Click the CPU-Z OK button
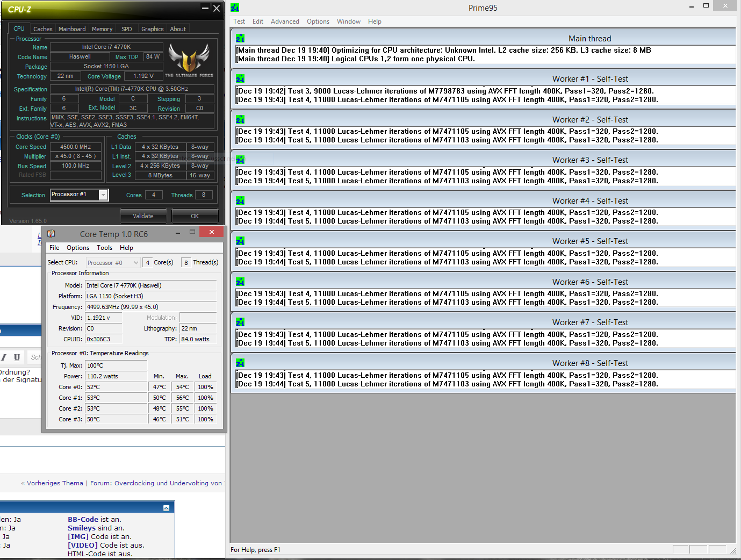Screen dimensions: 741x560 tap(195, 216)
